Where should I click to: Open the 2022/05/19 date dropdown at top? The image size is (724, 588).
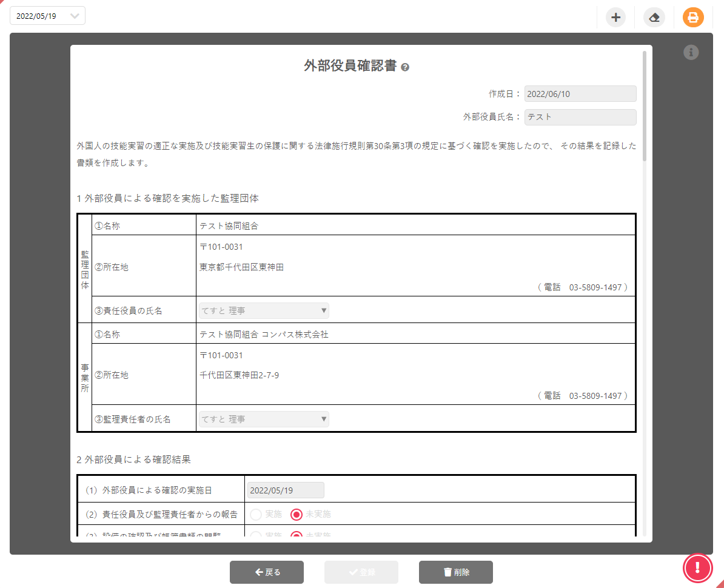click(x=47, y=16)
